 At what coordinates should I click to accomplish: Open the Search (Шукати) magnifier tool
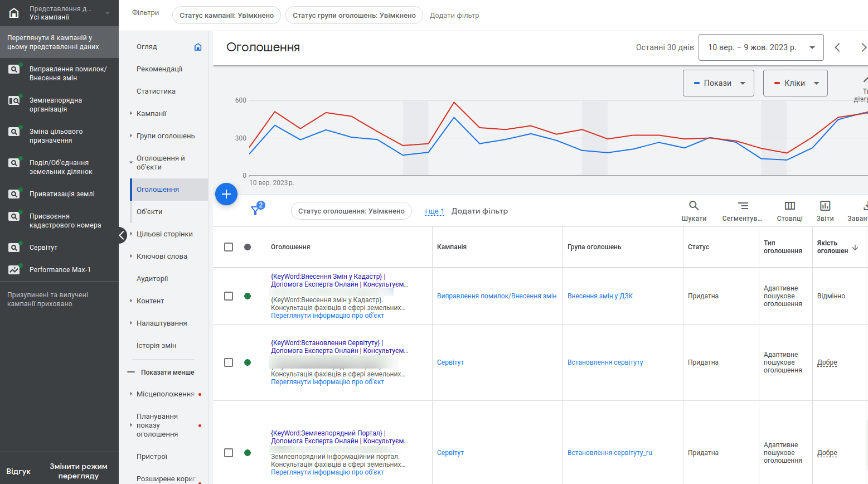694,211
